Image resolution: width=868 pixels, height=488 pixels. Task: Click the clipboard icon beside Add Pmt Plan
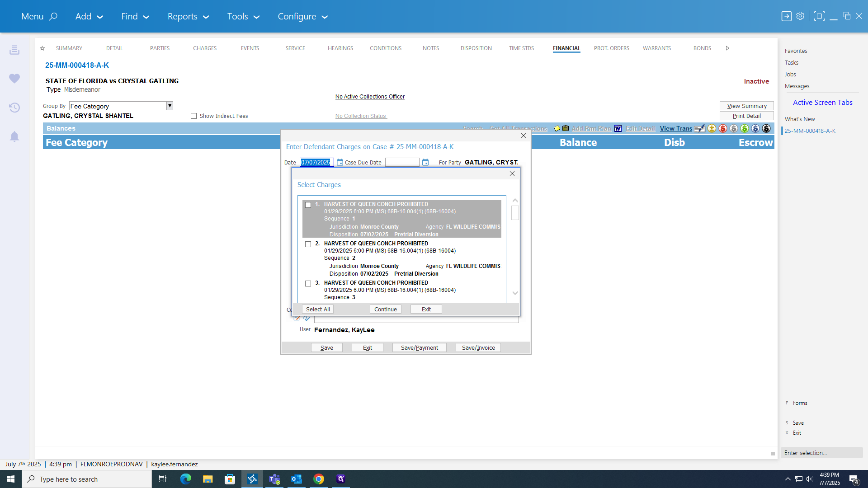[x=566, y=129]
